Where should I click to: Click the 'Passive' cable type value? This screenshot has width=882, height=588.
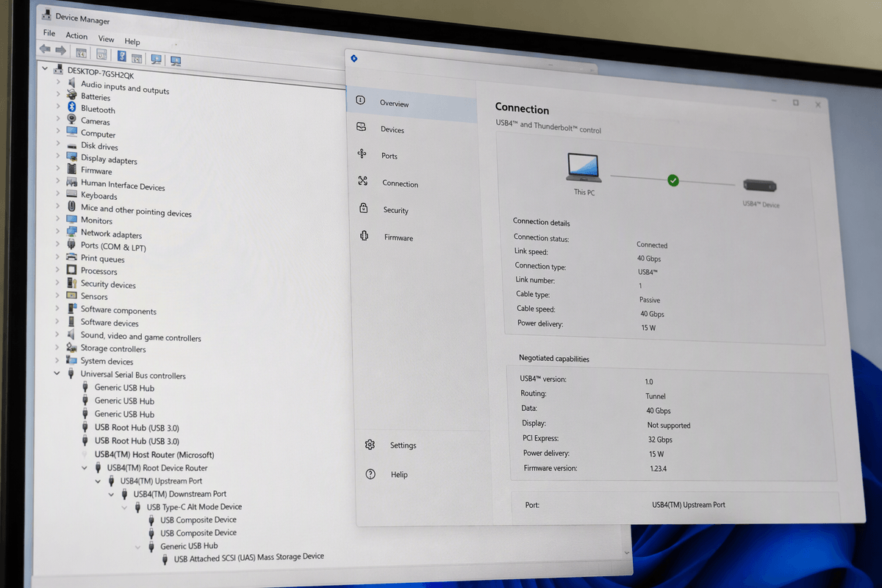[650, 300]
